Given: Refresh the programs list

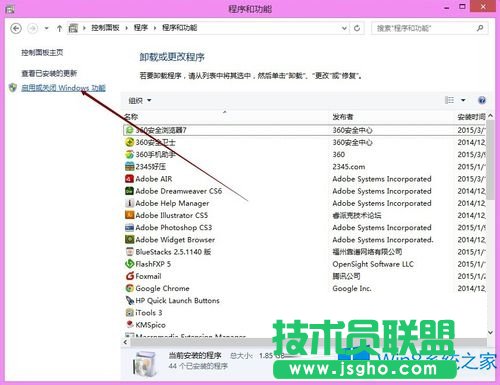Looking at the screenshot, I should pos(357,28).
